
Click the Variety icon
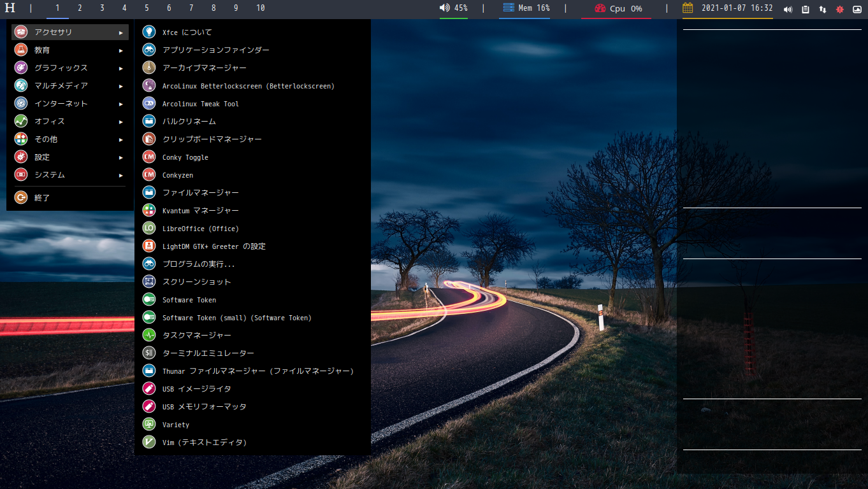[148, 424]
